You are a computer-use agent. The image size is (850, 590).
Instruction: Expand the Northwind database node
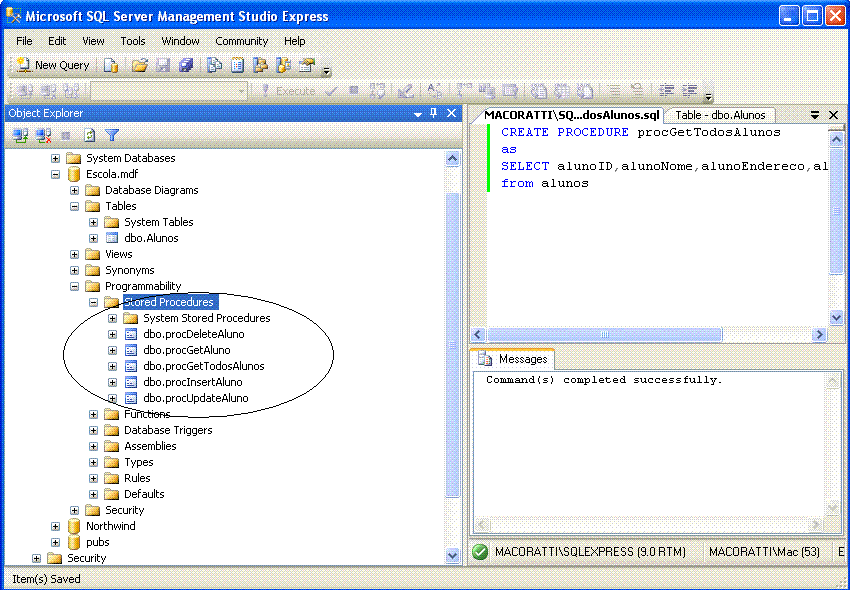pyautogui.click(x=55, y=527)
